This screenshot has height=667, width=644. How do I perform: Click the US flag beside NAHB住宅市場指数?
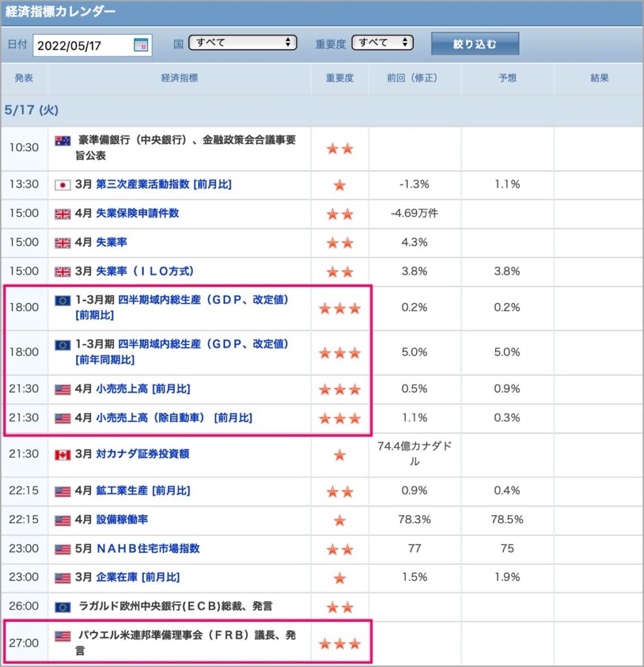(x=63, y=550)
